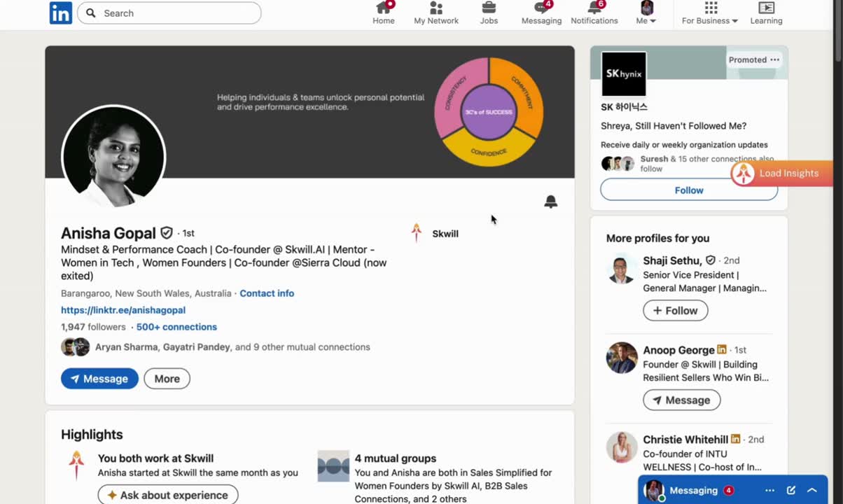Image resolution: width=843 pixels, height=504 pixels.
Task: Open the linktr.ee/anishagopal link
Action: (x=123, y=310)
